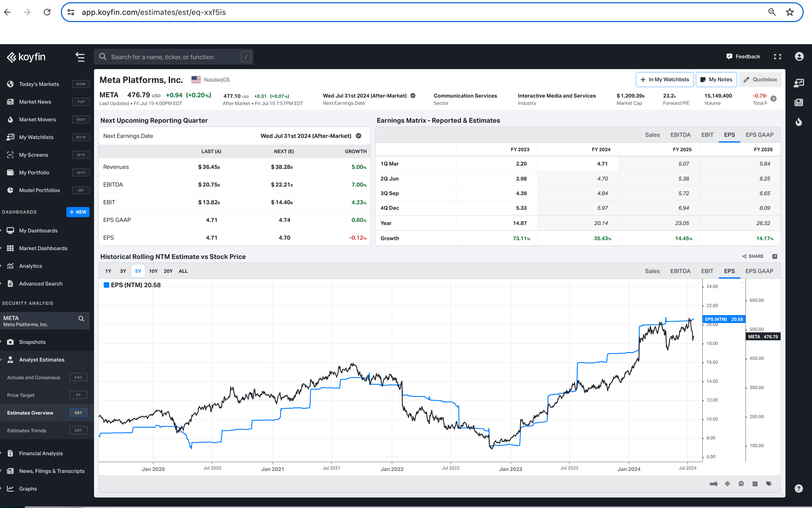812x508 pixels.
Task: Click the META ticker search magnifier
Action: click(x=81, y=318)
